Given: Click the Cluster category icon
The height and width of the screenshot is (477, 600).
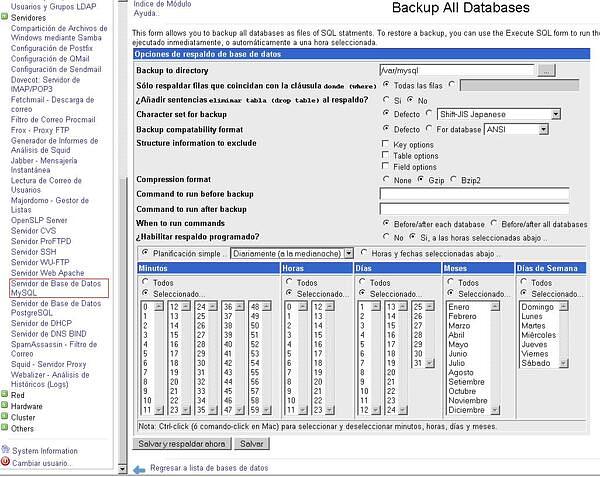Looking at the screenshot, I should coord(5,417).
